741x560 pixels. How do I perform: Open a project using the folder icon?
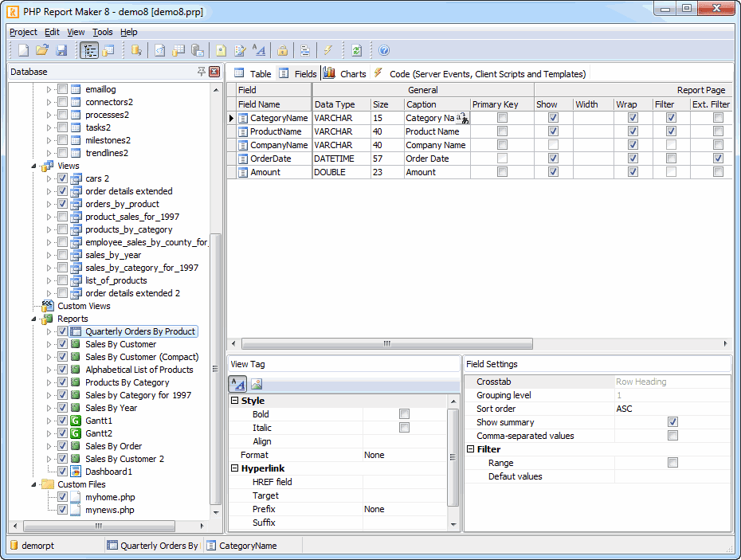tap(41, 50)
